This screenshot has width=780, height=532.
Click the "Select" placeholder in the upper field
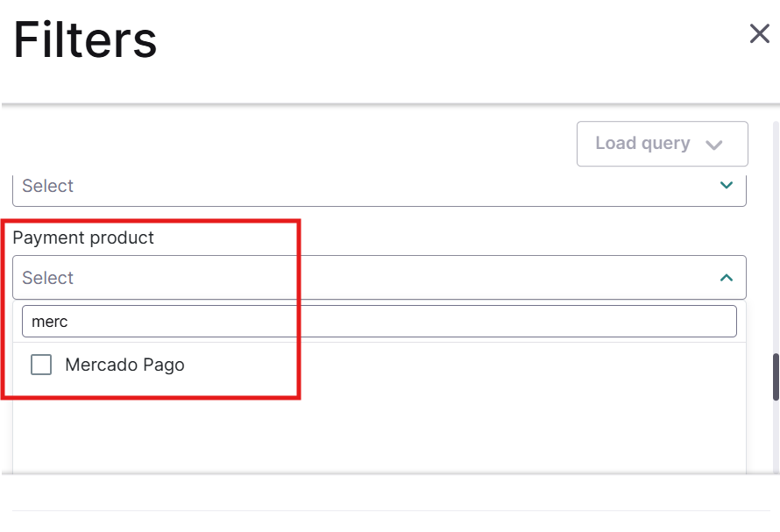[48, 186]
